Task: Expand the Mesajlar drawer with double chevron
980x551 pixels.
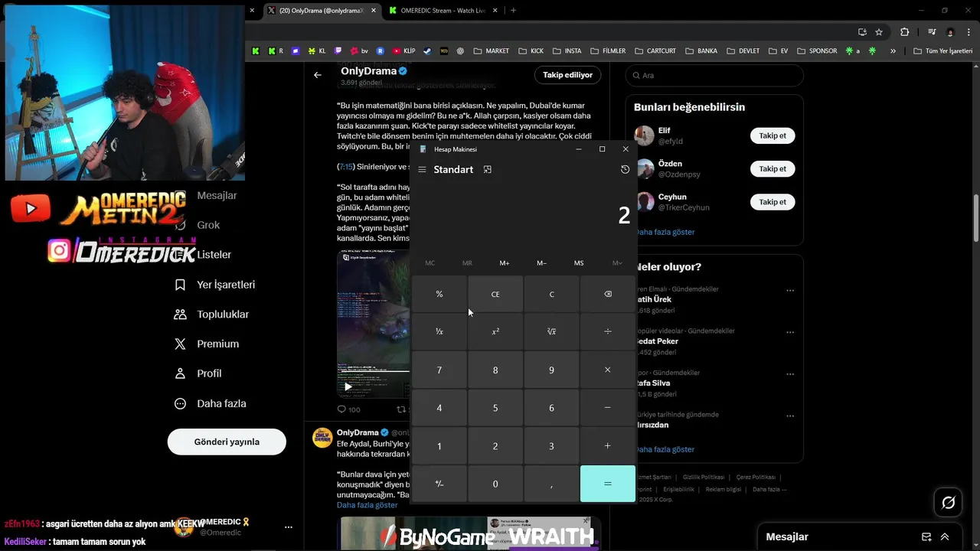Action: [945, 537]
